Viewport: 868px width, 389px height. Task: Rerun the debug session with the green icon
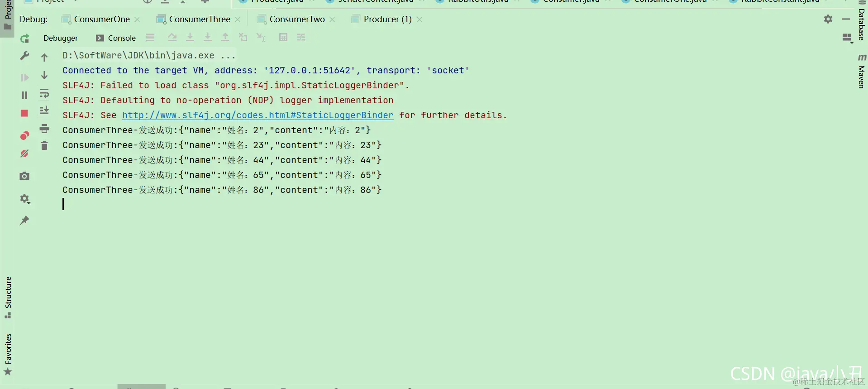(x=25, y=38)
